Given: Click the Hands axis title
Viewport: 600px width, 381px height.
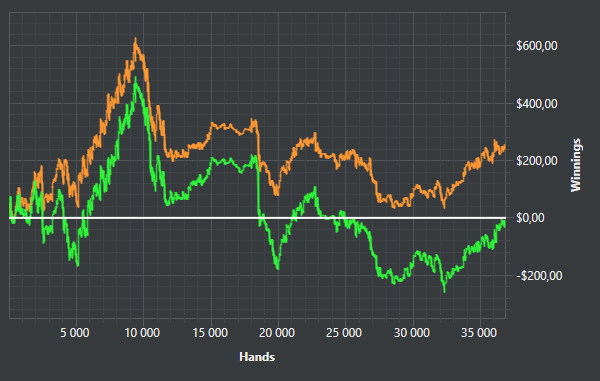Looking at the screenshot, I should coord(257,357).
